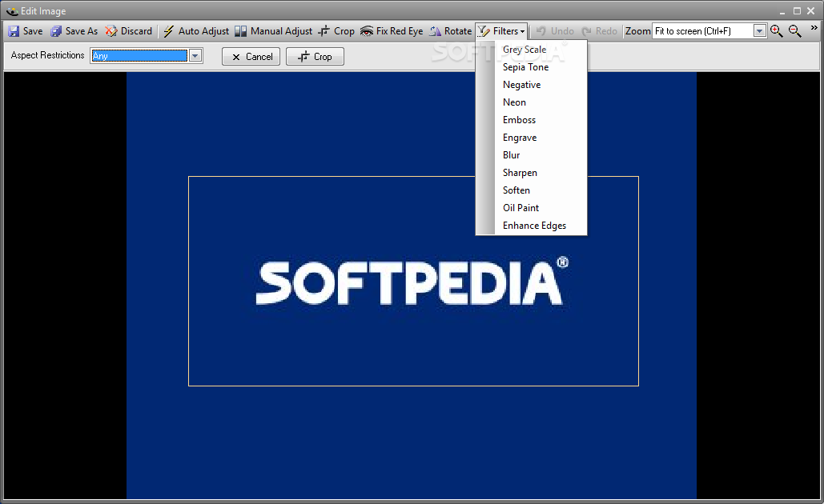Click the SOFTPEDIA logo inside crop selection
The image size is (824, 504).
coord(412,281)
